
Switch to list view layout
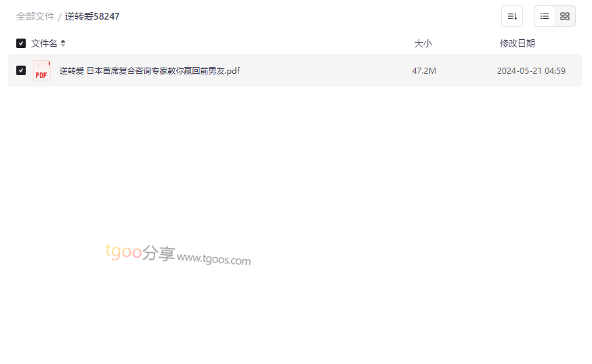coord(544,16)
